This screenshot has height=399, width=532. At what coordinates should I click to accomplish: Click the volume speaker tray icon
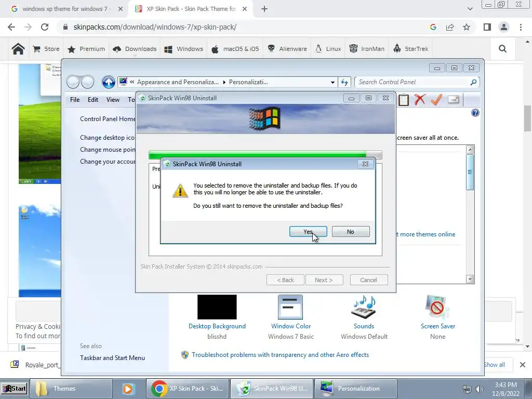(479, 389)
